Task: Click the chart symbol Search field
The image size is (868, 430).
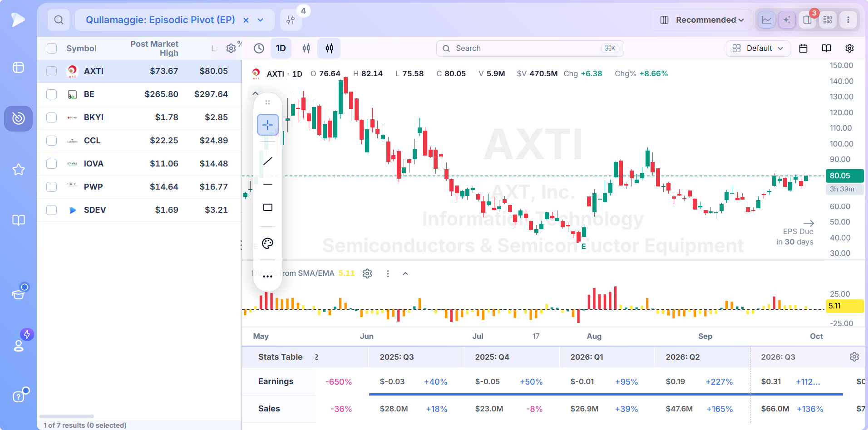Action: (530, 48)
